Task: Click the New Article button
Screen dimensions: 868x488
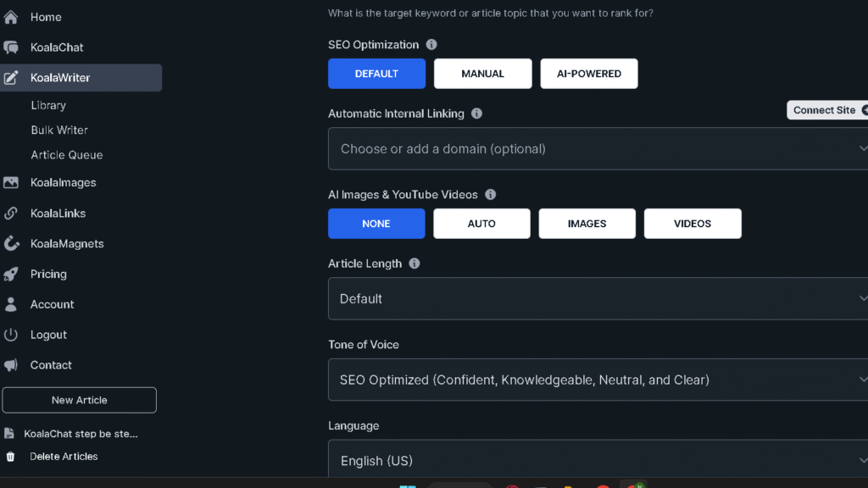Action: click(x=79, y=399)
